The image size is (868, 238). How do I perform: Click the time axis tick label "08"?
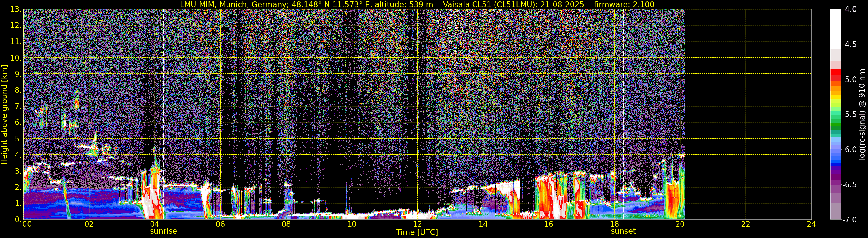286,224
